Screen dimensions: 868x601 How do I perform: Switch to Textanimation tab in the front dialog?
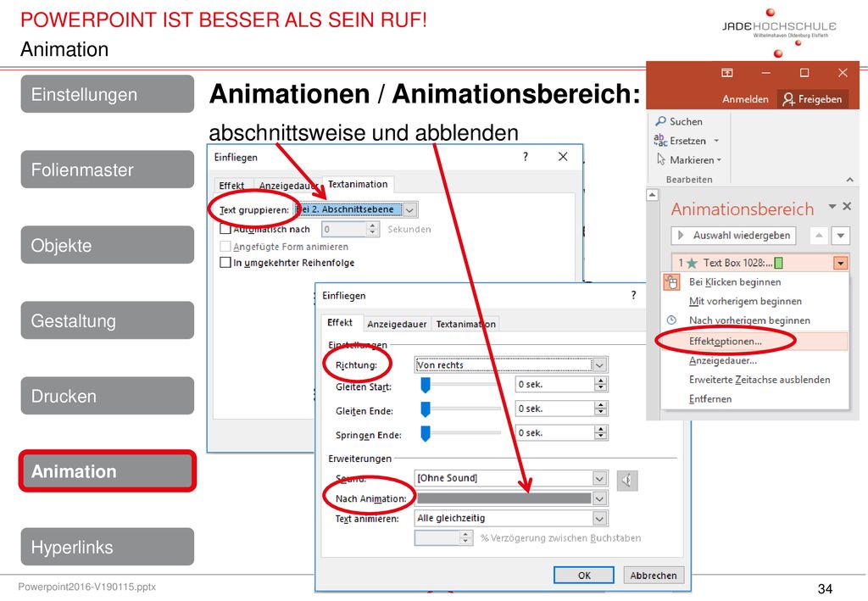[465, 324]
